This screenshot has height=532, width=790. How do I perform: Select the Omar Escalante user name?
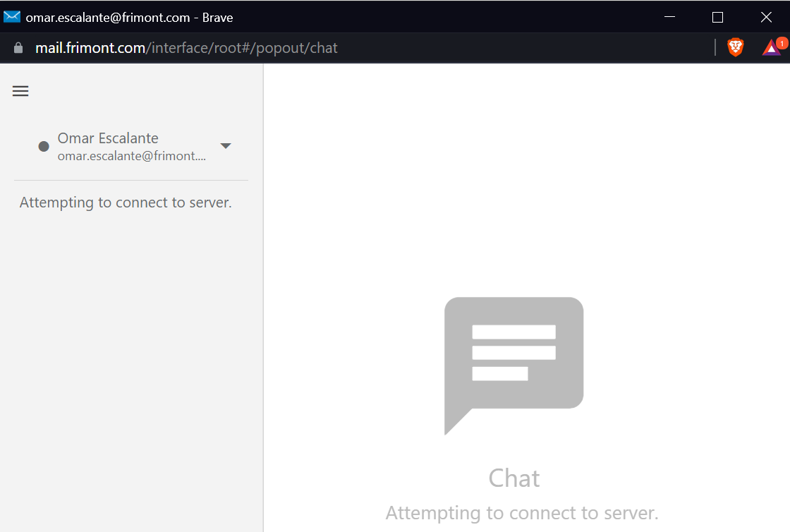point(108,138)
